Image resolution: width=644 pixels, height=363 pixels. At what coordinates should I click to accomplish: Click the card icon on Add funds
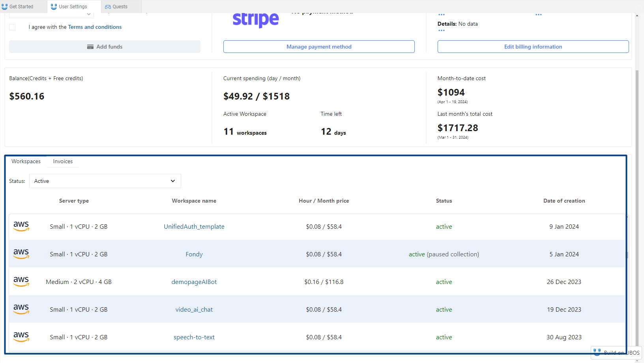tap(90, 47)
